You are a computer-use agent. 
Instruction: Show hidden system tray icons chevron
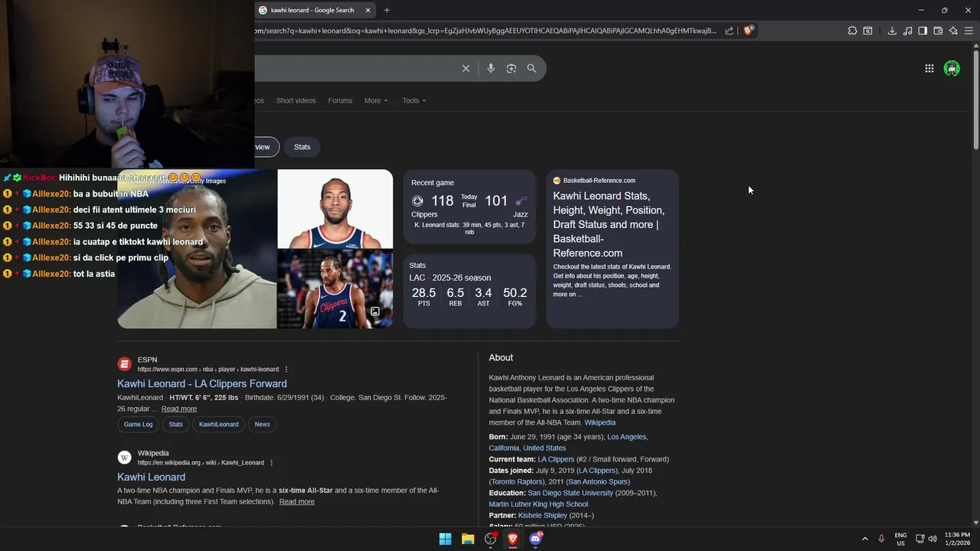click(x=865, y=539)
